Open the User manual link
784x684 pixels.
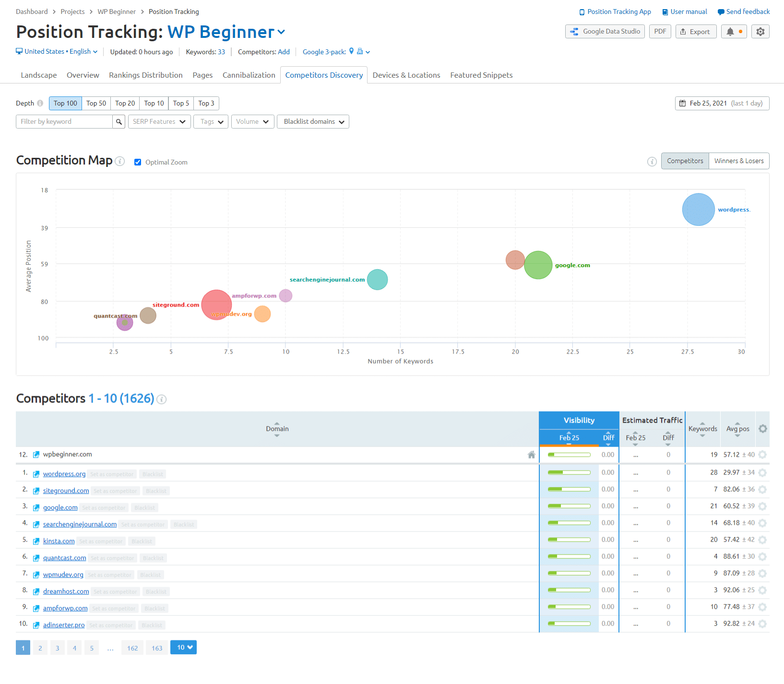pos(685,12)
